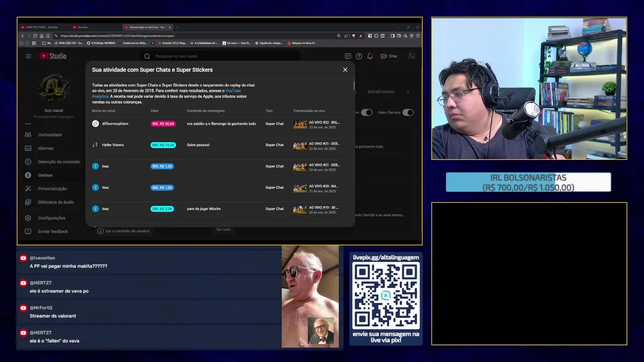Screen dimensions: 644x362
Task: Open PAPA LEÃO XIV bookmark
Action: click(69, 43)
